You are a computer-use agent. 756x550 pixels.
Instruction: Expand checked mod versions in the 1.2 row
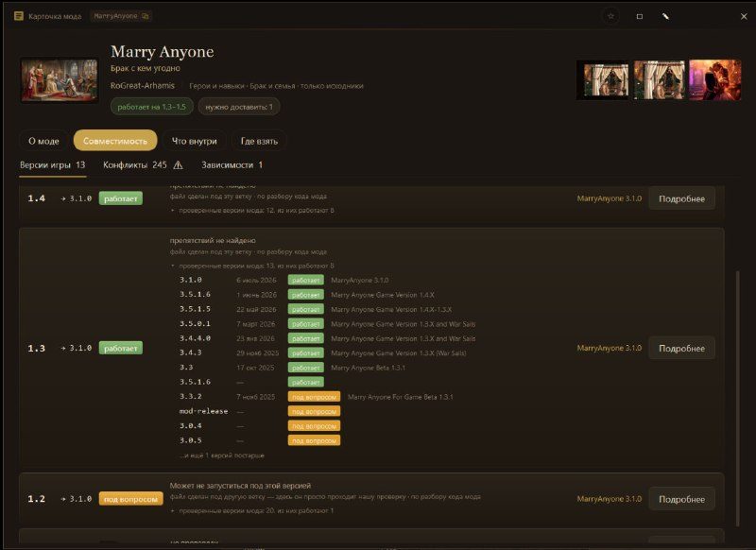tap(251, 511)
